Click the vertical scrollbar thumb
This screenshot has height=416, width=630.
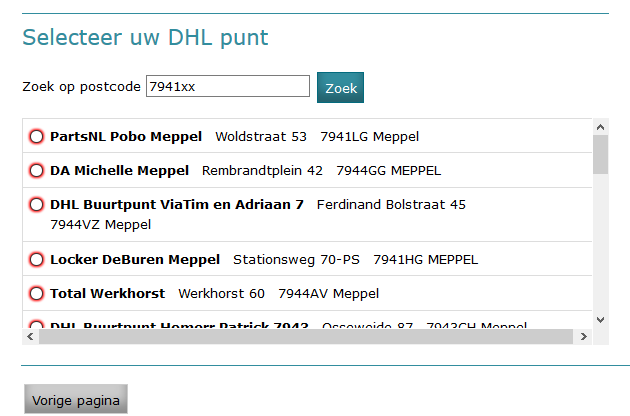pyautogui.click(x=601, y=155)
